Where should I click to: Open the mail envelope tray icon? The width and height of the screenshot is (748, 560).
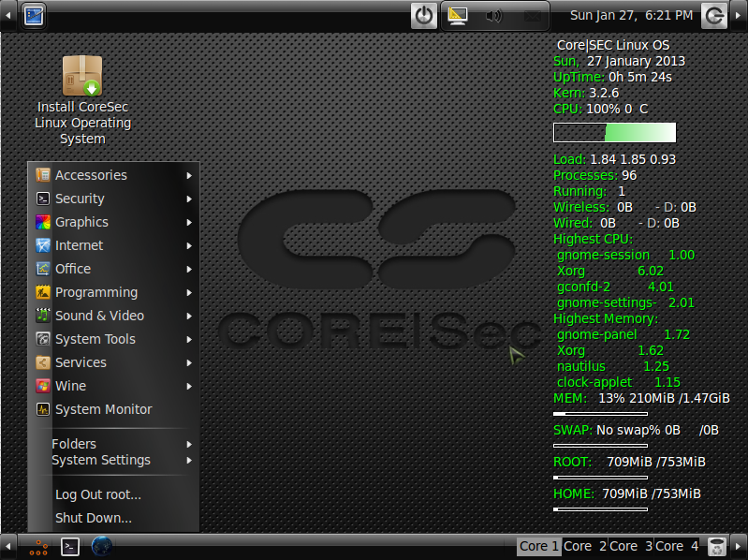pos(533,17)
